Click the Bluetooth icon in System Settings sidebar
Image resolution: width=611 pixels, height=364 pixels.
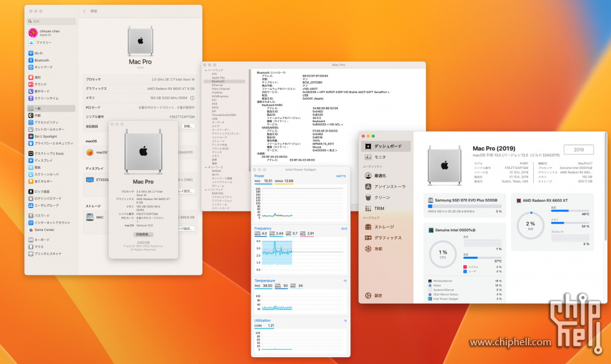pyautogui.click(x=31, y=60)
